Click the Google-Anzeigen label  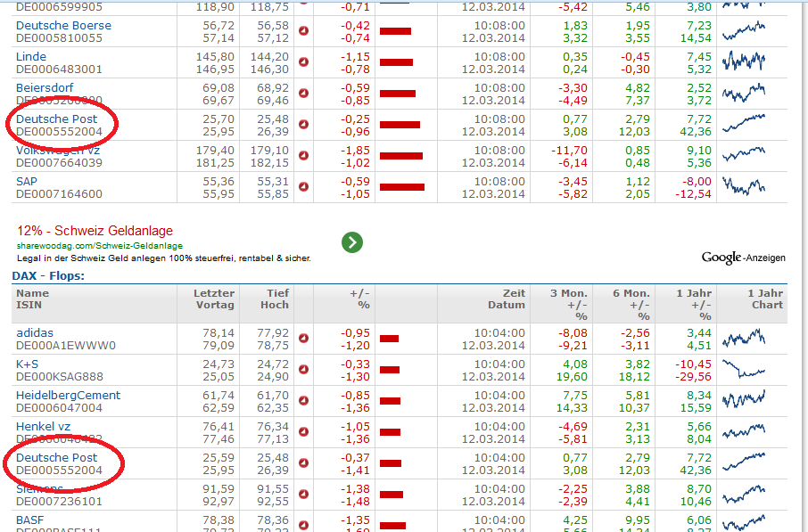[744, 258]
